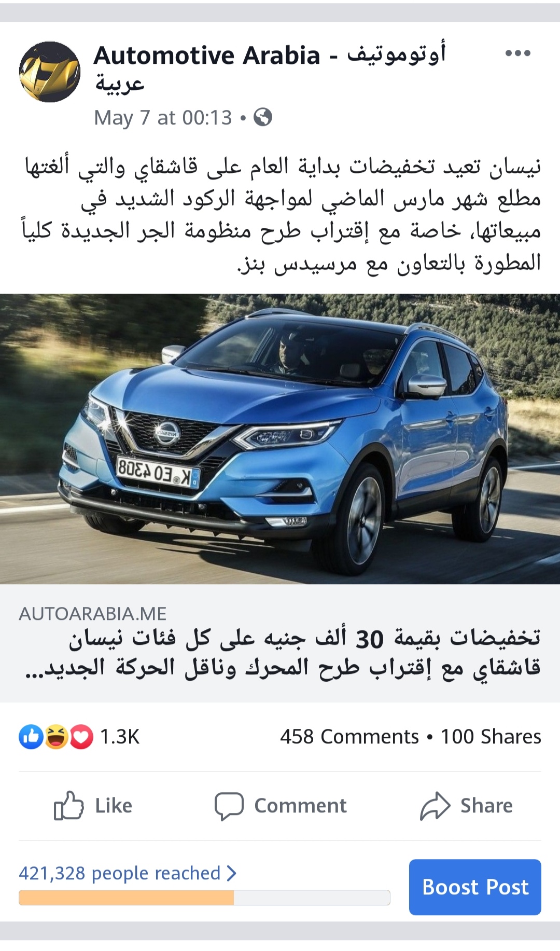This screenshot has width=560, height=951.
Task: Expand people reached details chevron
Action: 232,873
